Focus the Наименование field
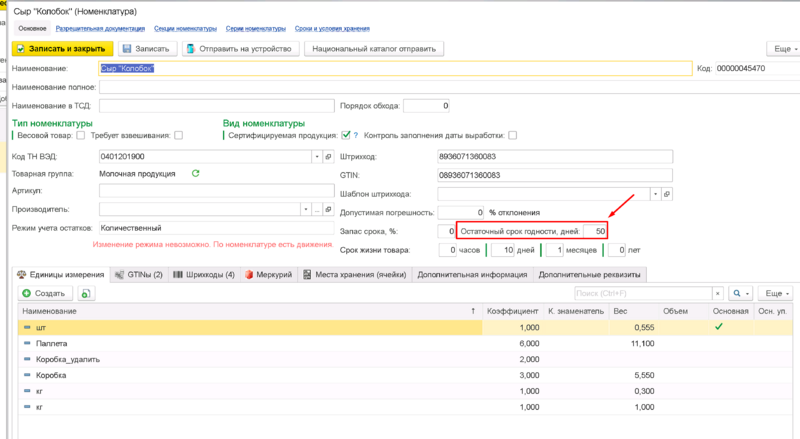 pos(395,68)
